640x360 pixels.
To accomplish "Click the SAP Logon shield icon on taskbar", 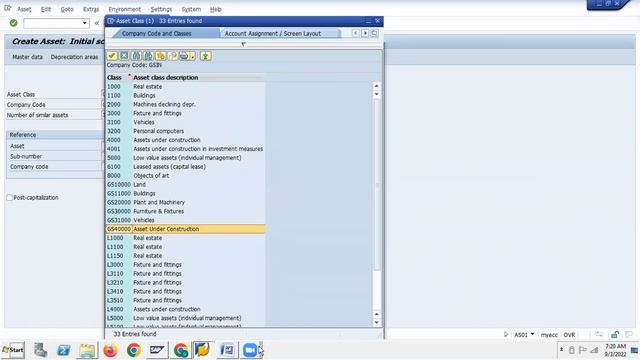I will click(x=202, y=350).
